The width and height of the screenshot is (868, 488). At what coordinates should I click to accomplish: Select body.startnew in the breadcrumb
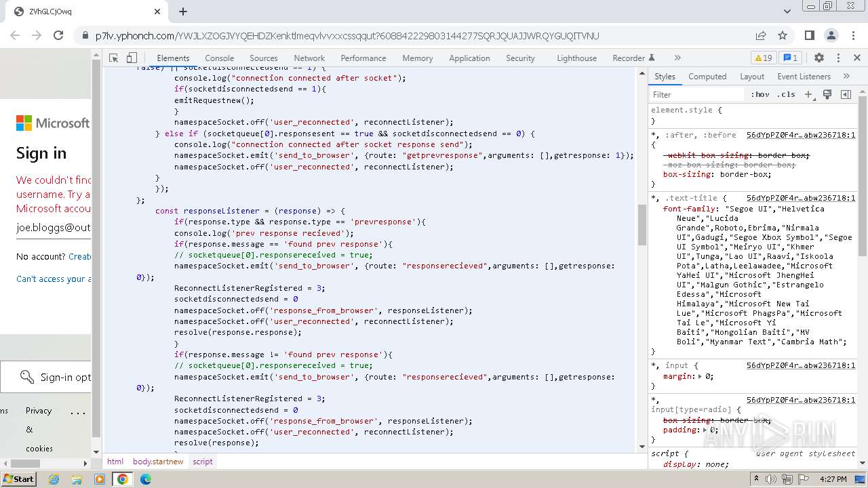pyautogui.click(x=158, y=462)
